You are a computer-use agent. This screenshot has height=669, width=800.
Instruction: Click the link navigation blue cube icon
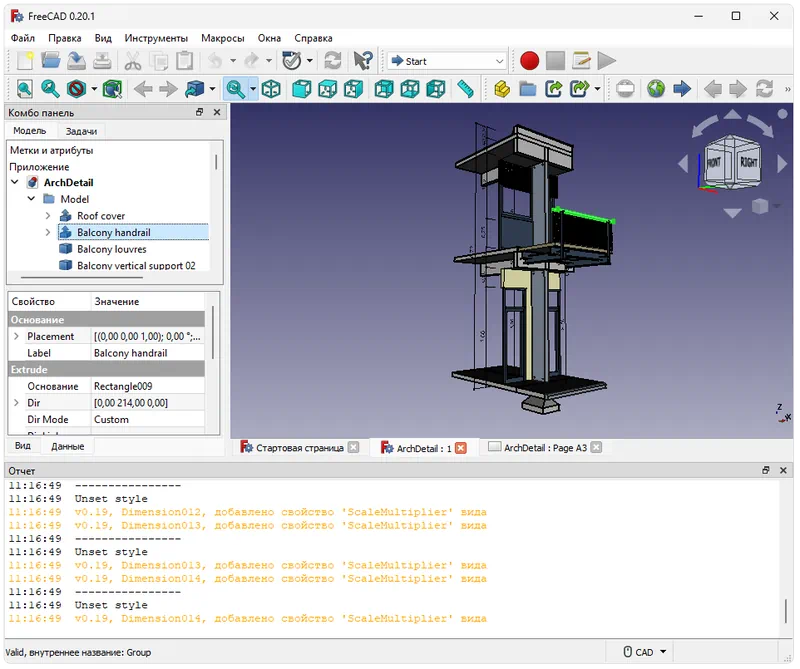[x=194, y=89]
